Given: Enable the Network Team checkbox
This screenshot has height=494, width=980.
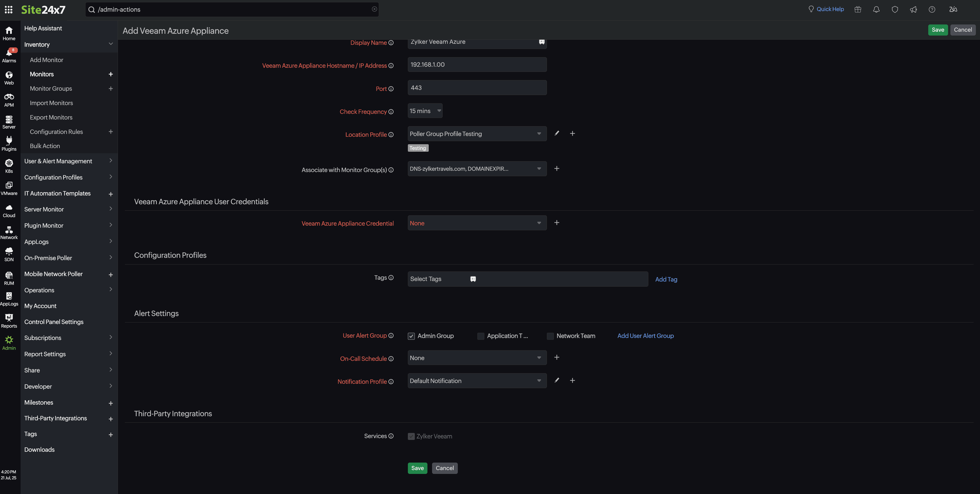Looking at the screenshot, I should click(x=550, y=336).
